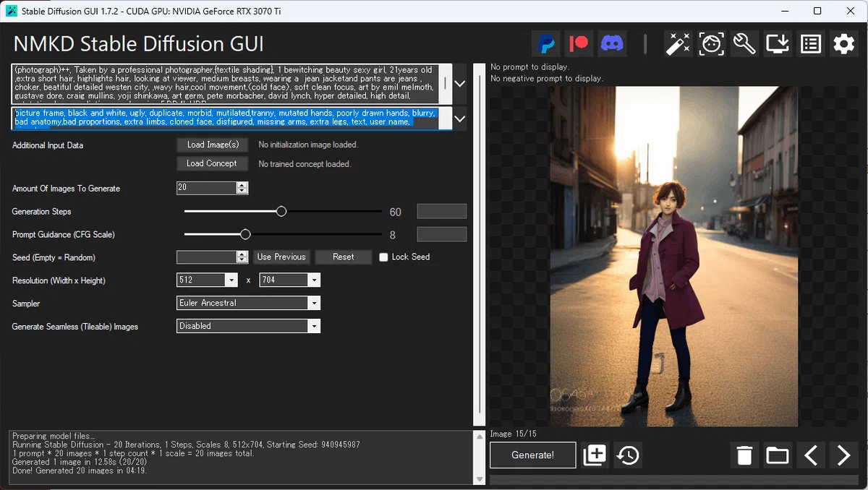Click the Generation Steps slider handle
The height and width of the screenshot is (490, 868).
click(281, 211)
